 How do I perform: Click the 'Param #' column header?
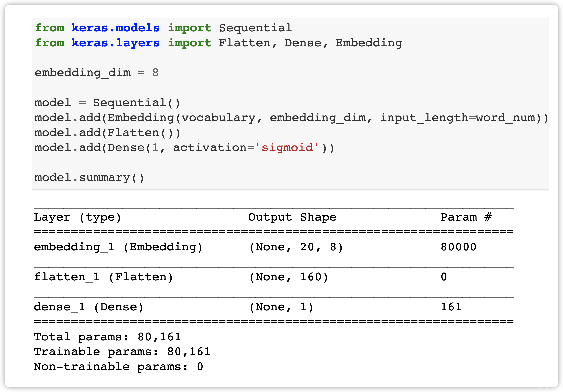pyautogui.click(x=466, y=217)
